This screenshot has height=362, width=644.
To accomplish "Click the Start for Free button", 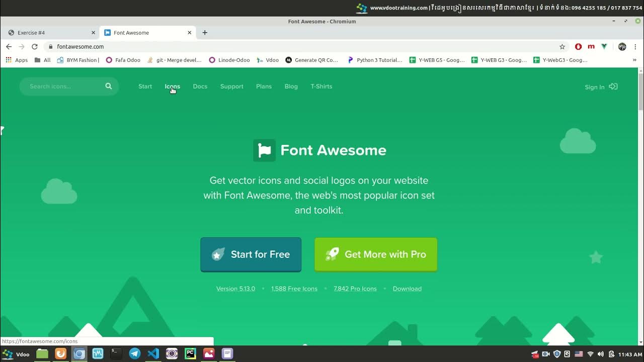I will 251,254.
